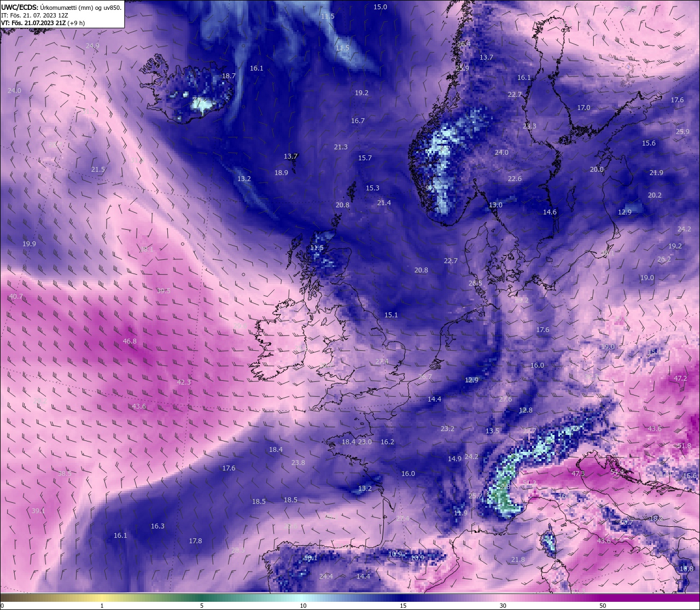Click the map value 21.9

click(656, 173)
